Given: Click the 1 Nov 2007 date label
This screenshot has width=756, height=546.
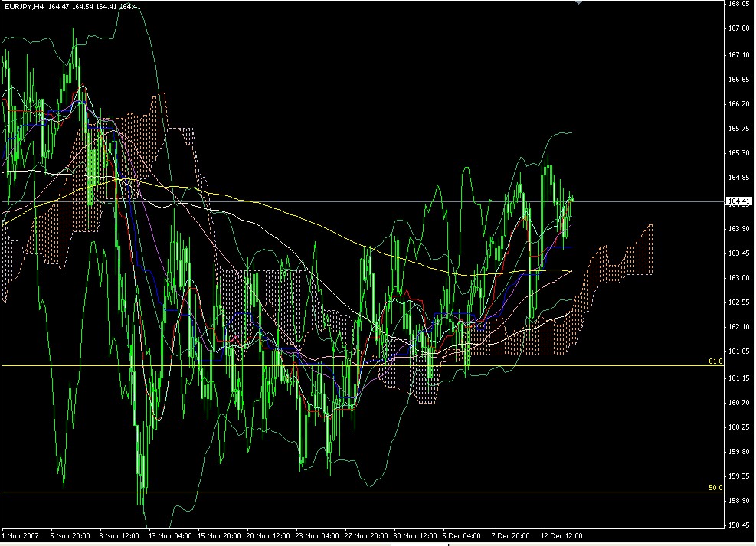Looking at the screenshot, I should [x=20, y=536].
